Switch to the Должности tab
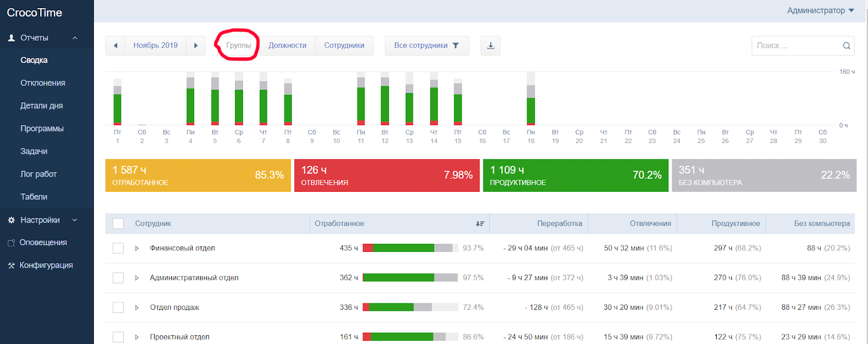This screenshot has width=868, height=344. tap(288, 46)
